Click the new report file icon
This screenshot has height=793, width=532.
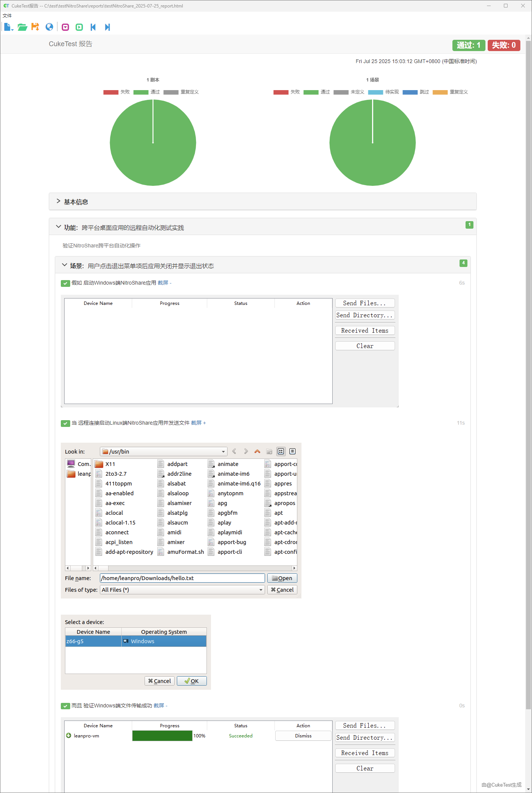(8, 27)
